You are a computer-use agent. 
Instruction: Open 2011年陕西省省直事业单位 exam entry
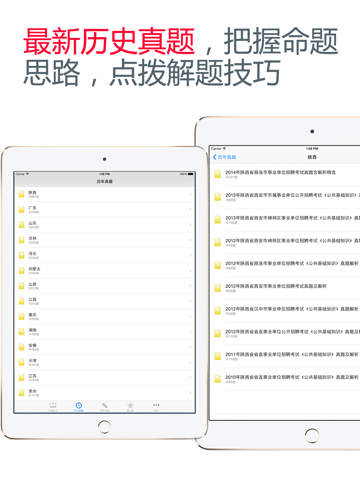click(285, 356)
